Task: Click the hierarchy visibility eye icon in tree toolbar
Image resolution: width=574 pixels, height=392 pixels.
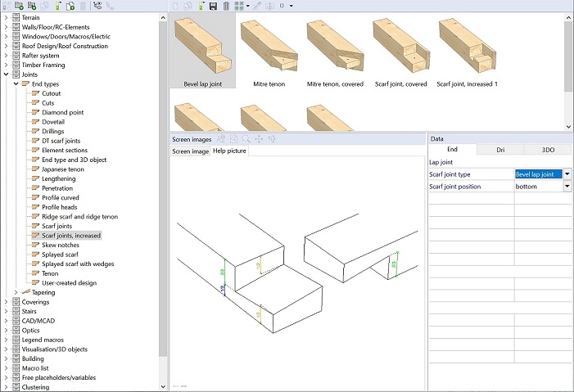Action: pyautogui.click(x=97, y=6)
